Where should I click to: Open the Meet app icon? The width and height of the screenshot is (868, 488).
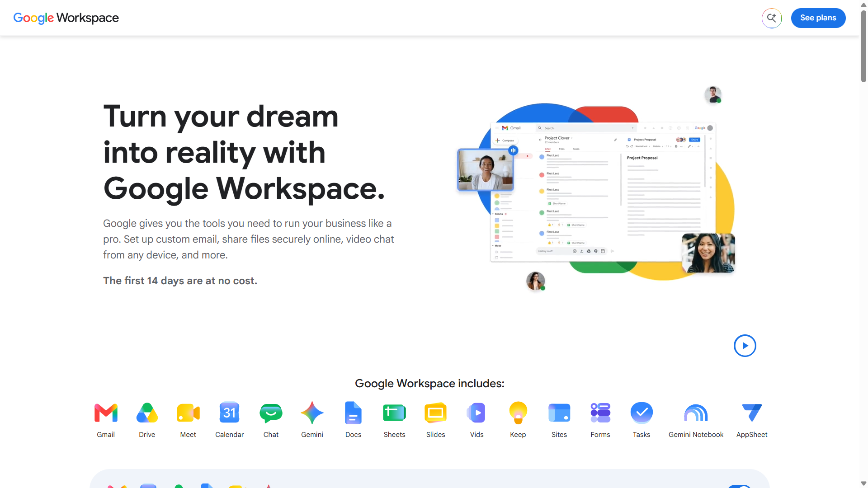coord(188,413)
